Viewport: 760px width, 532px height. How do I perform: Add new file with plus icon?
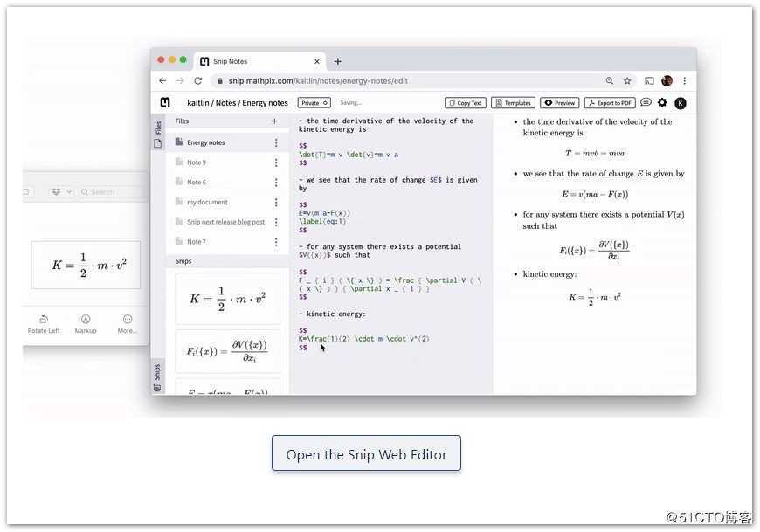275,121
